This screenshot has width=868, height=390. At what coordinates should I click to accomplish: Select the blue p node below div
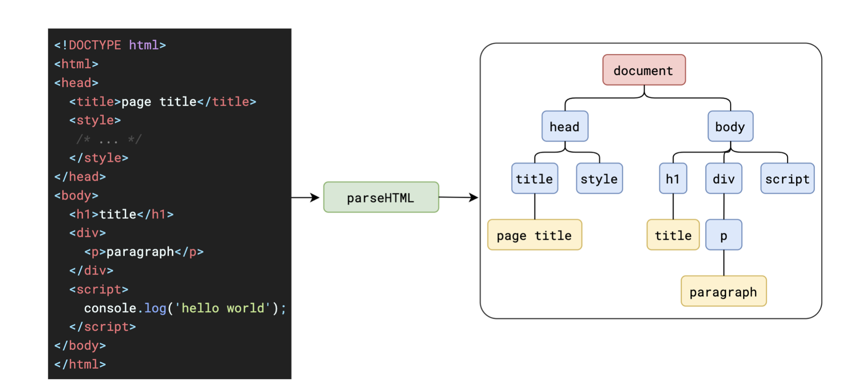tap(723, 235)
